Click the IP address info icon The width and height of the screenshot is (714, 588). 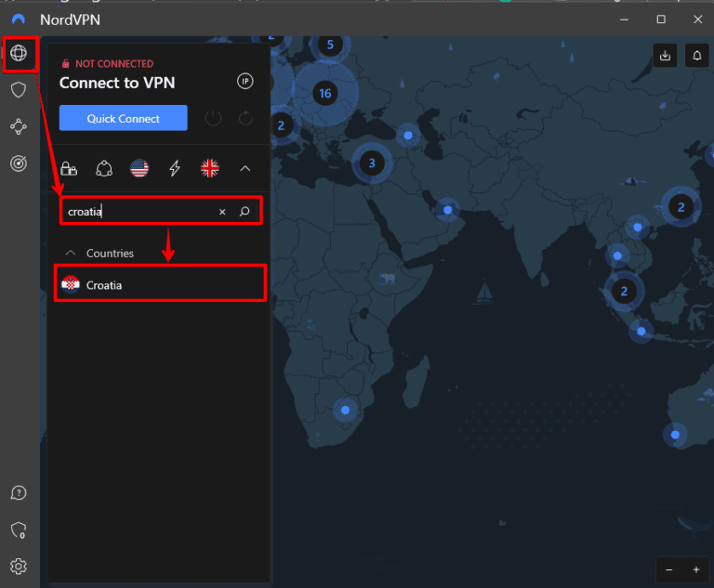point(245,82)
